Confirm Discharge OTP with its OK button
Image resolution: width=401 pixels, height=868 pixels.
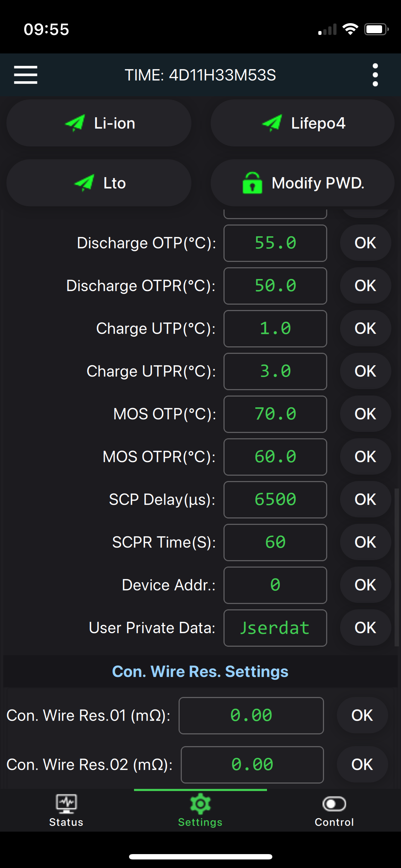[365, 243]
